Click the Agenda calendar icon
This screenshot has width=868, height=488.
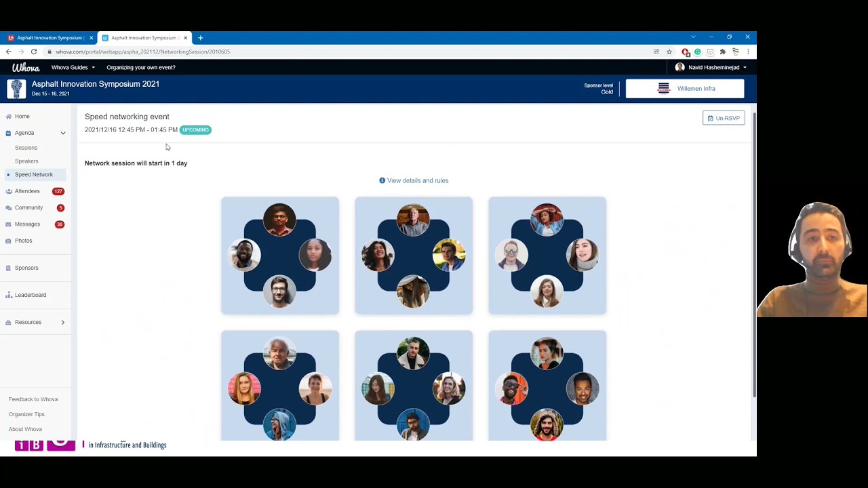(x=8, y=133)
